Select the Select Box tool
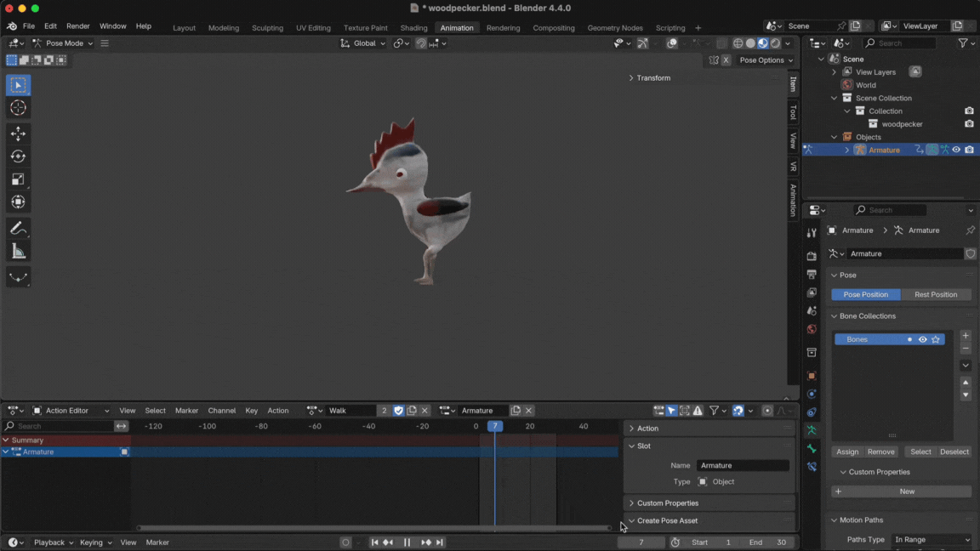This screenshot has height=551, width=980. tap(18, 85)
